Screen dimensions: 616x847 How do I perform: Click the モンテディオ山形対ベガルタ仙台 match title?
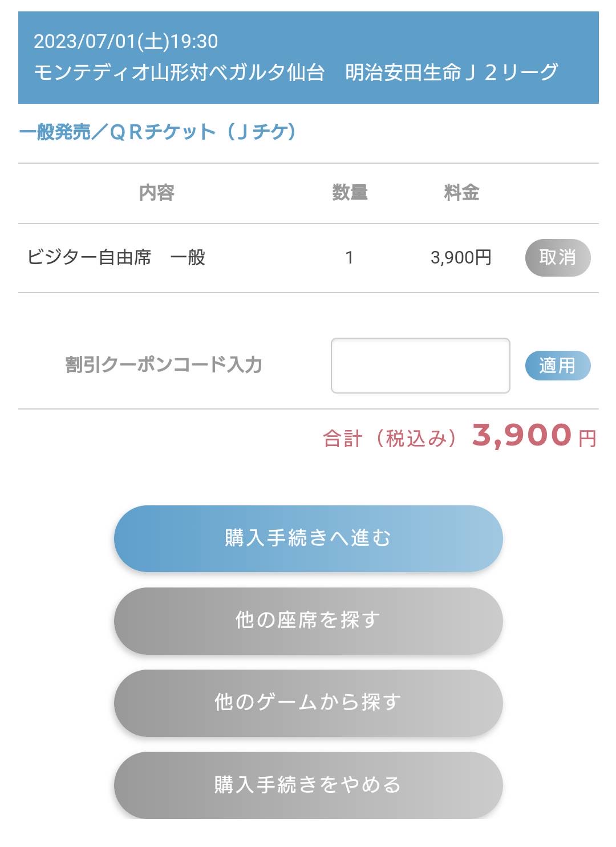[179, 72]
